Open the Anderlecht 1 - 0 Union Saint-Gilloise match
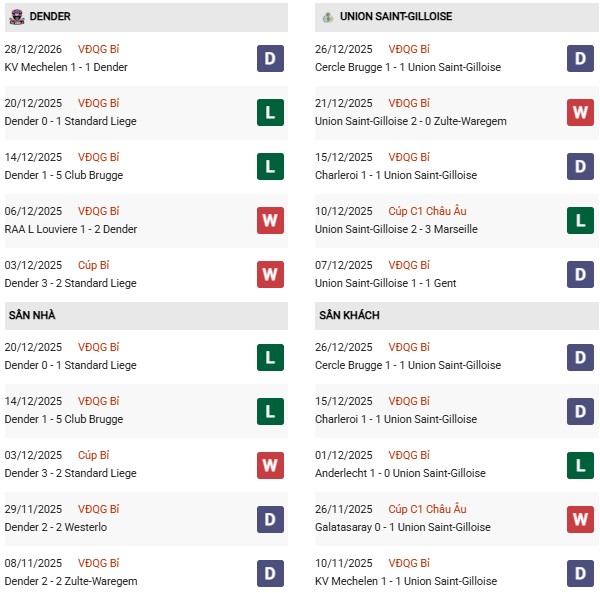 click(x=400, y=473)
